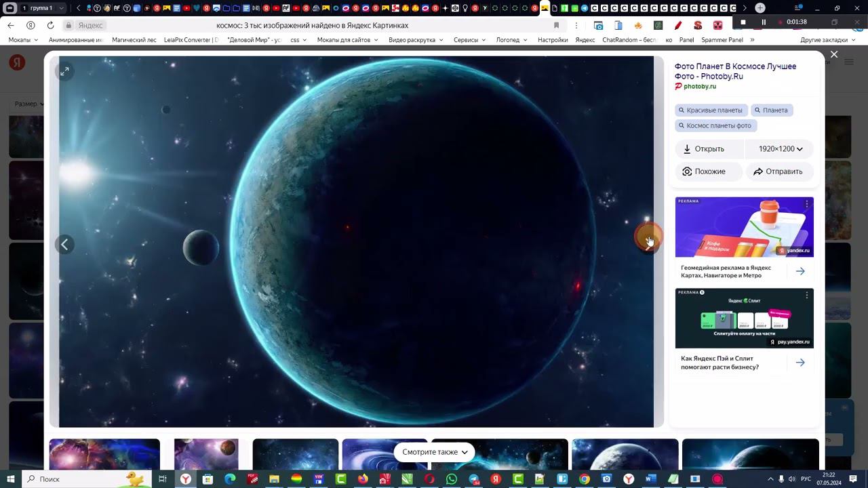Select the Планета search tag
868x488 pixels.
click(x=772, y=110)
